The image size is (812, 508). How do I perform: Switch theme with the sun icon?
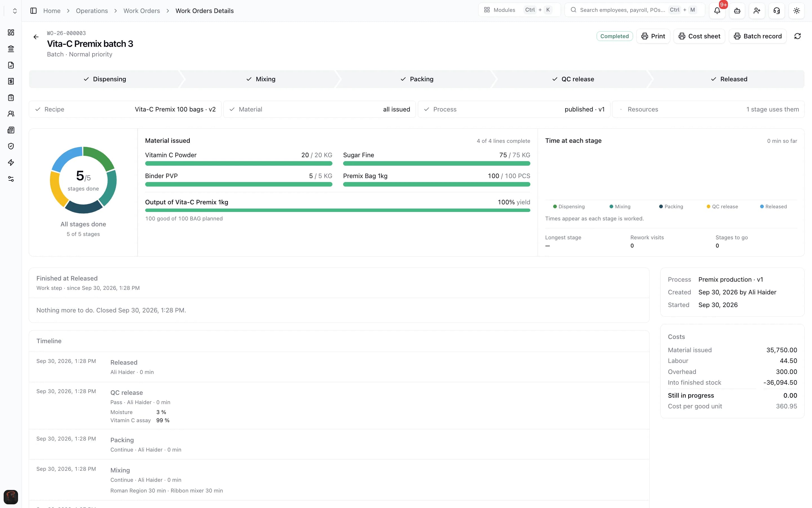coord(796,11)
